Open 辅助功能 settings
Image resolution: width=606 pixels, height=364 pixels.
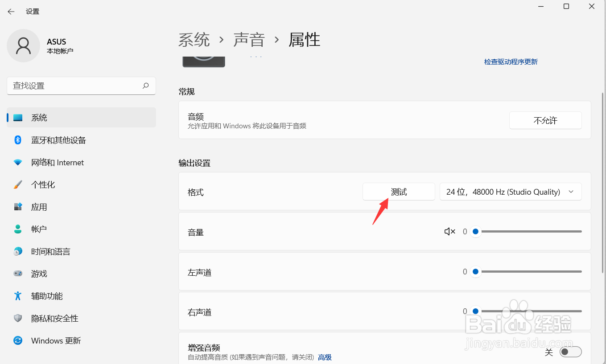pyautogui.click(x=81, y=296)
